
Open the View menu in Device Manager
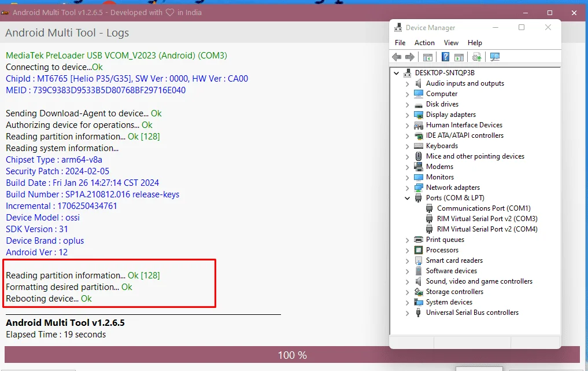pos(451,43)
